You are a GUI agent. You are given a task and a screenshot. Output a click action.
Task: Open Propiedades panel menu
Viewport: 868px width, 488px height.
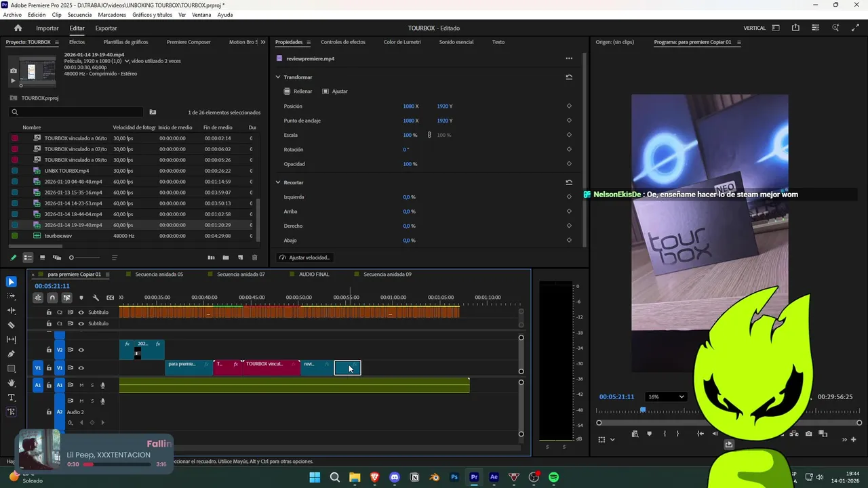[309, 42]
